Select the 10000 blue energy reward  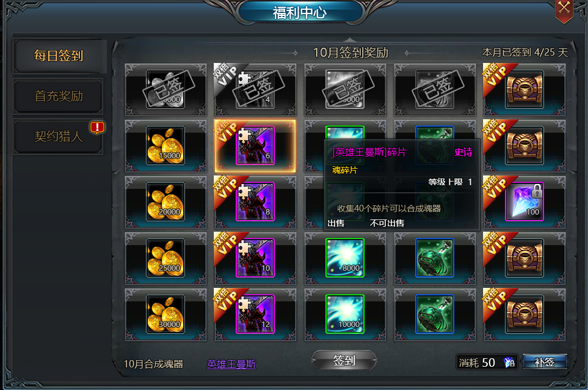click(x=345, y=314)
